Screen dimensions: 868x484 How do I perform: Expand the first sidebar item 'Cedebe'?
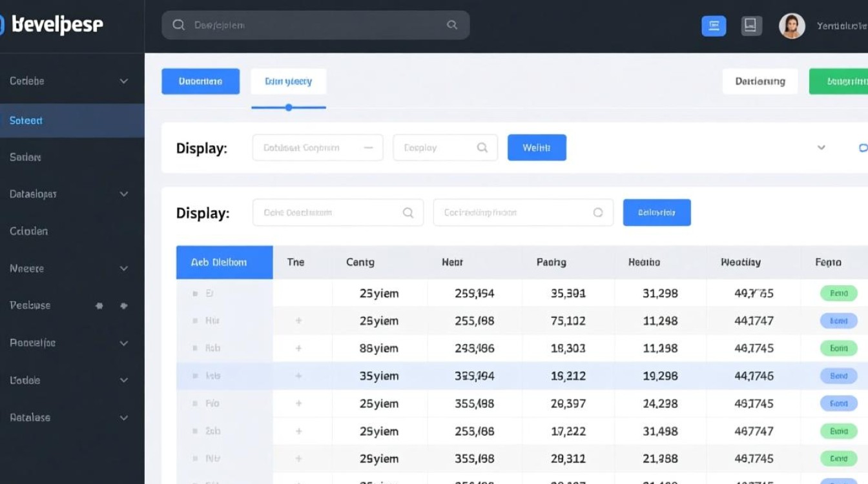click(124, 81)
